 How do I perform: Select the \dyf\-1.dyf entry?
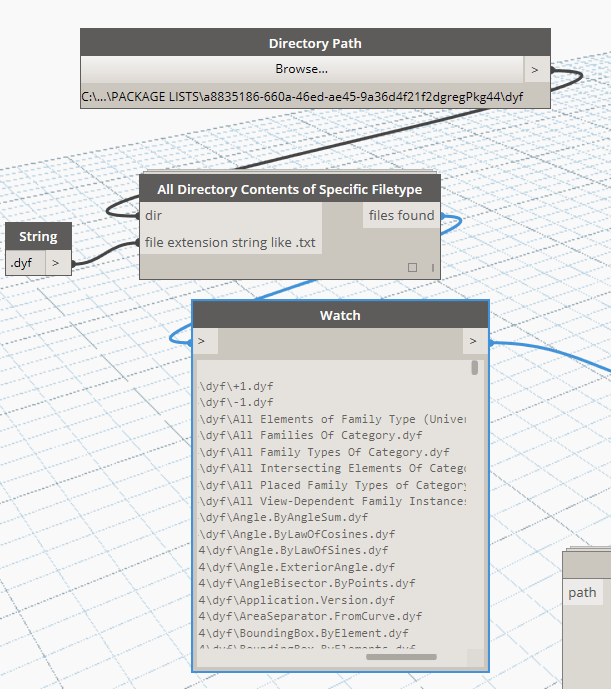click(x=236, y=402)
